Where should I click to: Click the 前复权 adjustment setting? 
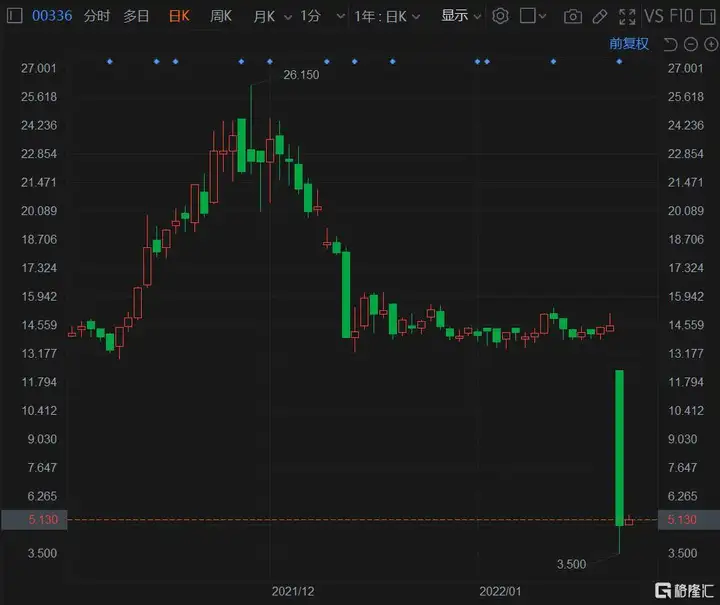tap(629, 44)
